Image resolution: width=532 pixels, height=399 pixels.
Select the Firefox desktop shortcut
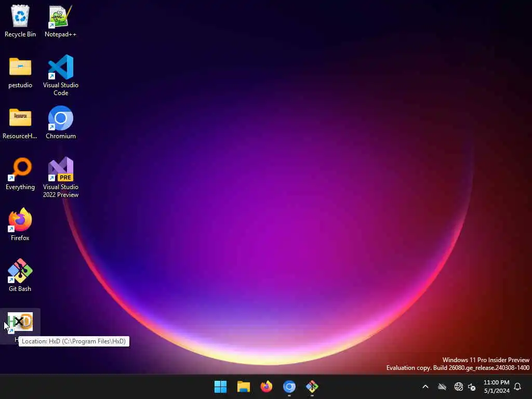(20, 224)
